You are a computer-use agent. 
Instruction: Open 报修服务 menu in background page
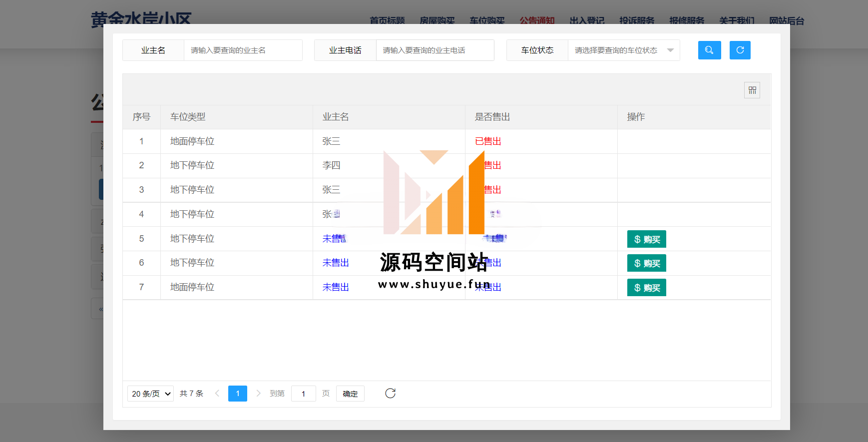pyautogui.click(x=687, y=20)
